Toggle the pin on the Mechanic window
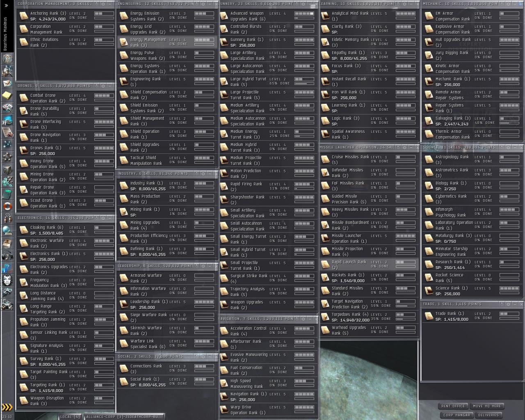Screen dimensions: 525x420 pyautogui.click(x=501, y=4)
